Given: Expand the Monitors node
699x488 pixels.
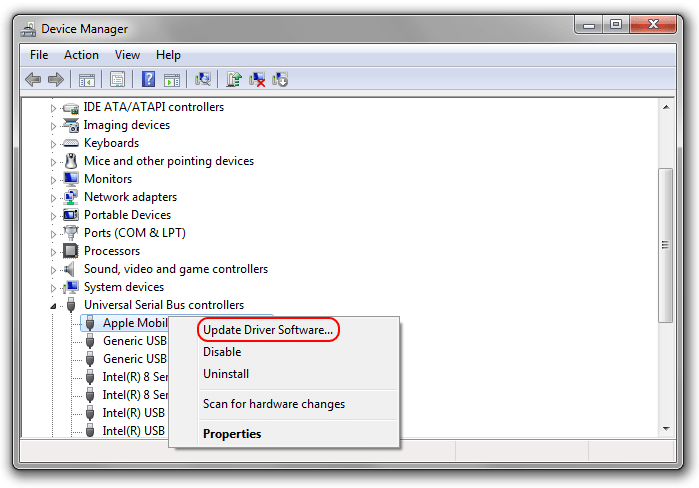Looking at the screenshot, I should [53, 180].
